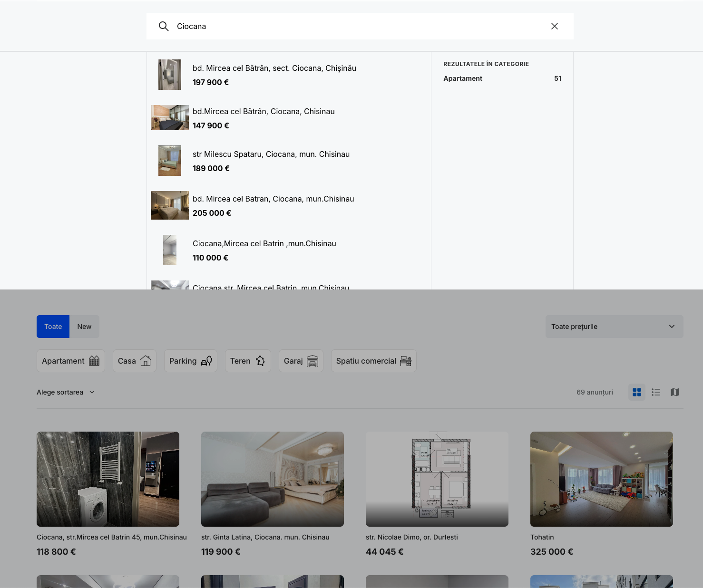Open thumbnail of 189 000 € listing
Viewport: 703px width, 588px height.
(170, 161)
